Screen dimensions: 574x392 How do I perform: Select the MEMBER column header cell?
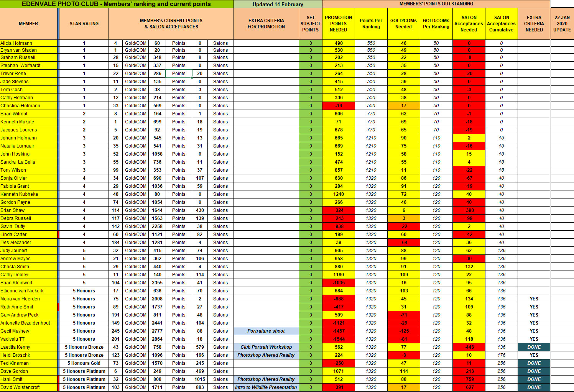(x=28, y=24)
